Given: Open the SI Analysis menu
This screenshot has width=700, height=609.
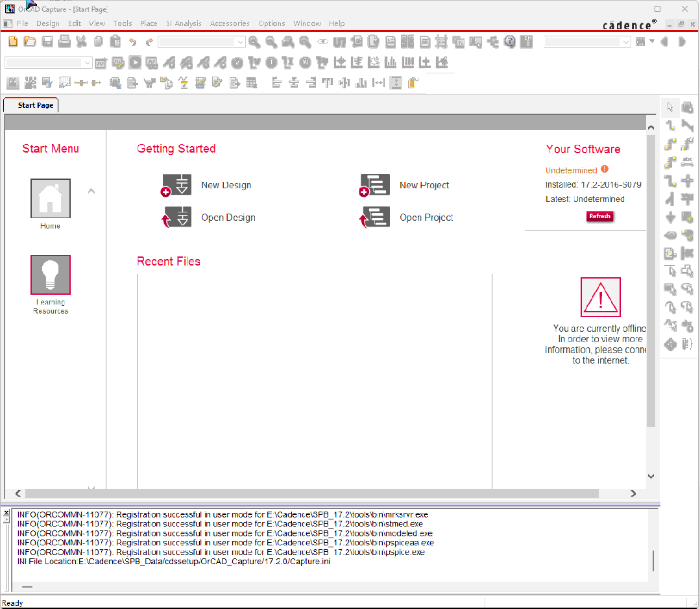Looking at the screenshot, I should 184,23.
